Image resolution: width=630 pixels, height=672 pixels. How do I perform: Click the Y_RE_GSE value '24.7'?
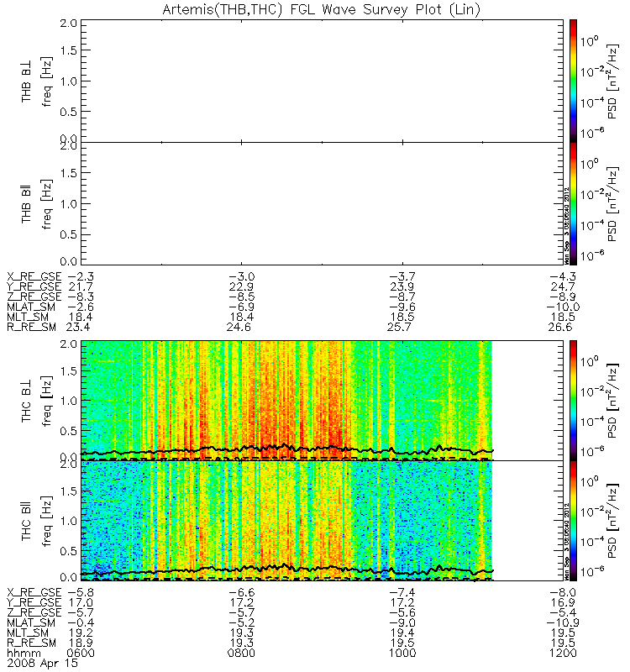coord(563,286)
